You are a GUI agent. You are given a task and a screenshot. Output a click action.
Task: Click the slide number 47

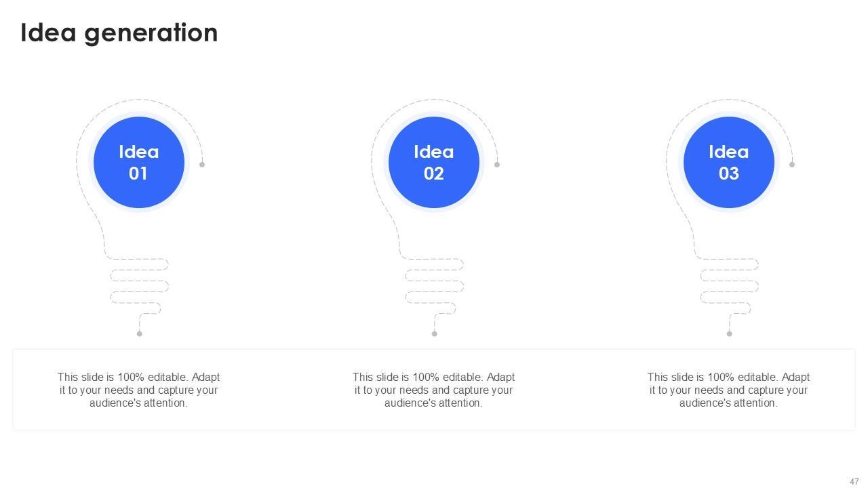[854, 482]
